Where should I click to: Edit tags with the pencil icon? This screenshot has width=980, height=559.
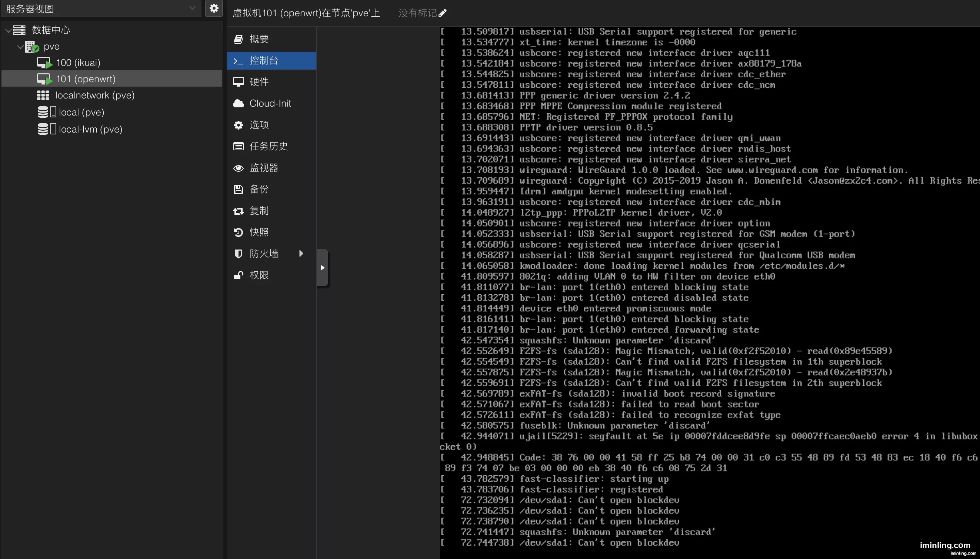(442, 13)
